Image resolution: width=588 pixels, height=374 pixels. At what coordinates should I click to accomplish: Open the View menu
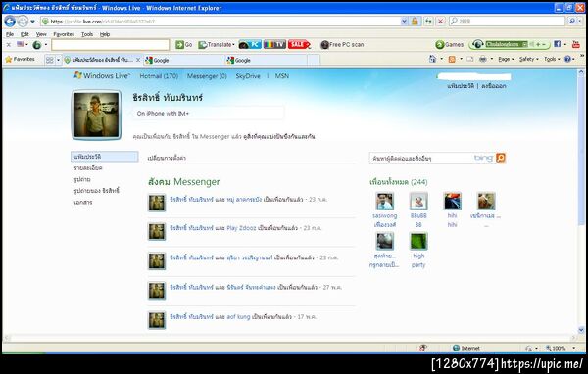41,34
